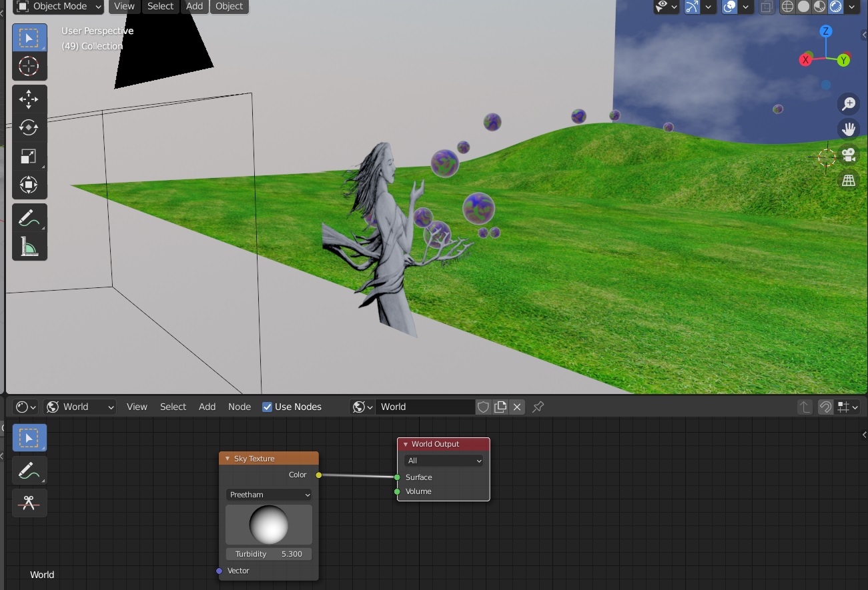Toggle camera view with camera icon
The height and width of the screenshot is (590, 868).
pyautogui.click(x=849, y=155)
